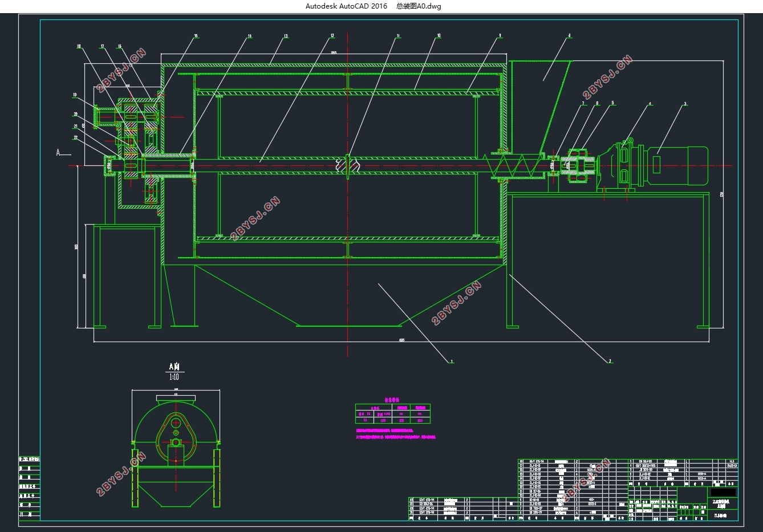Select the left margin revision block

pyautogui.click(x=29, y=488)
